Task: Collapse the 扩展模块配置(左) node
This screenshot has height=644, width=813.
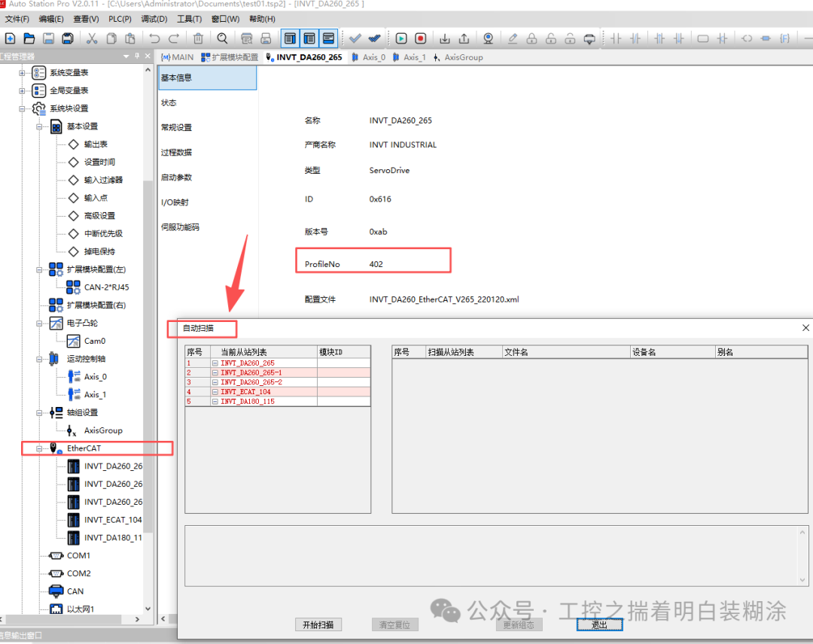Action: point(39,269)
